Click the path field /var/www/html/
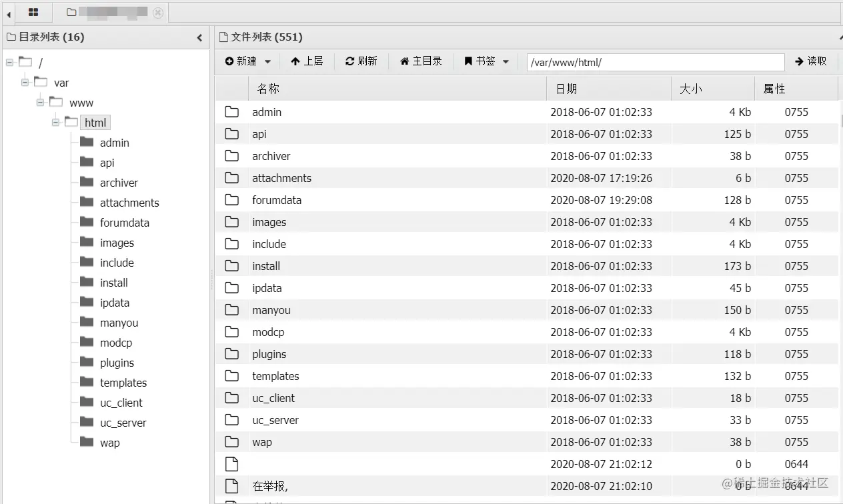Viewport: 843px width, 504px height. (656, 62)
